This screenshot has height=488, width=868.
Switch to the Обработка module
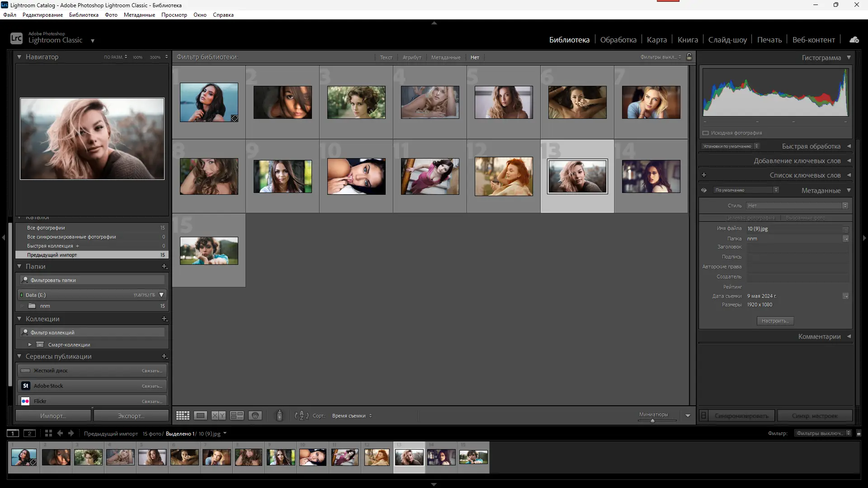[618, 40]
